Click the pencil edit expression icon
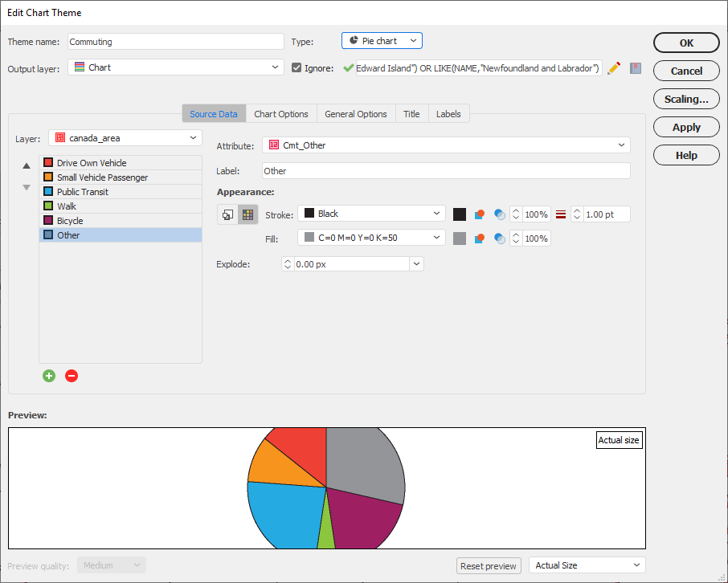The width and height of the screenshot is (728, 583). [614, 68]
